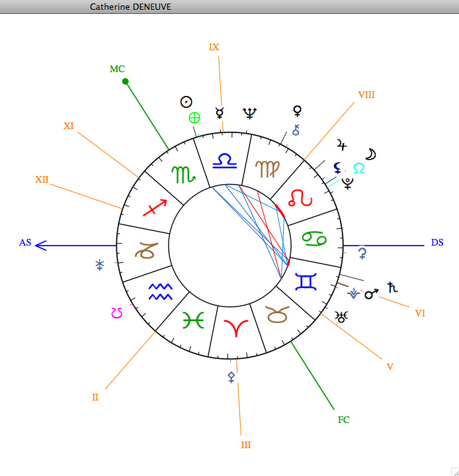Image resolution: width=459 pixels, height=476 pixels.
Task: Select the green MC endpoint dot
Action: click(125, 81)
